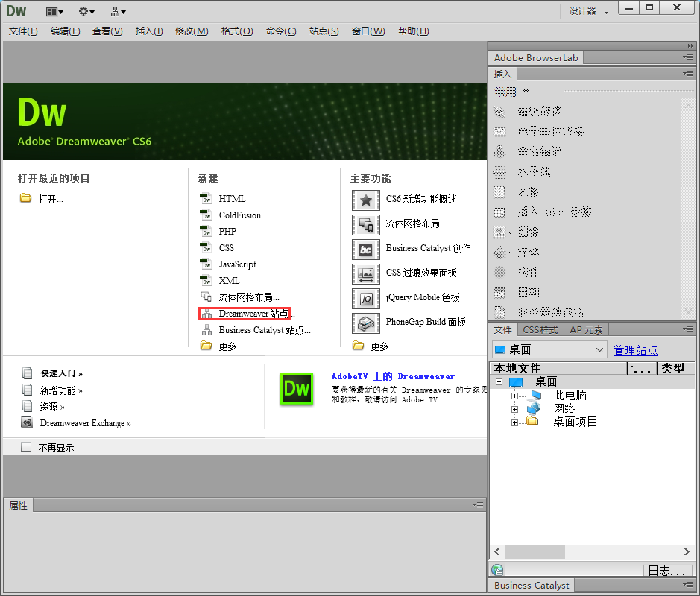Screen dimensions: 700x596
Task: Click the 插入 Div 标签 icon
Action: (558, 212)
